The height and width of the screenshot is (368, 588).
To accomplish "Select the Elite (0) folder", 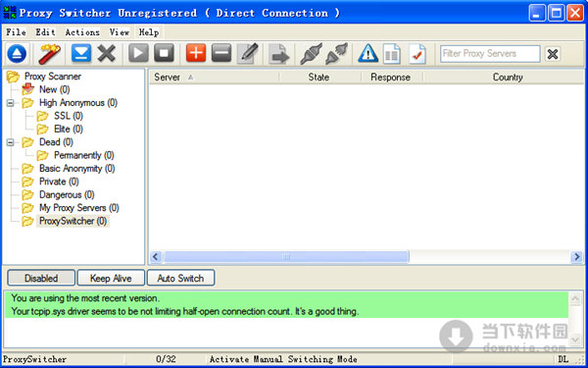I will 69,129.
